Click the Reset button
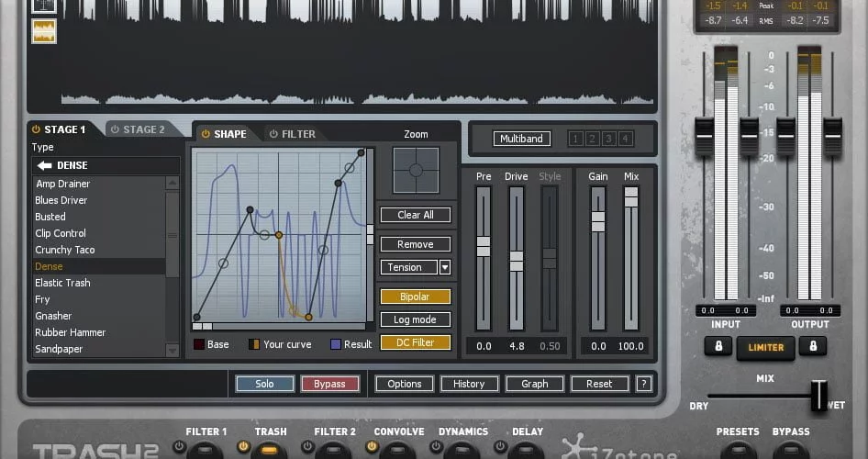 point(599,384)
